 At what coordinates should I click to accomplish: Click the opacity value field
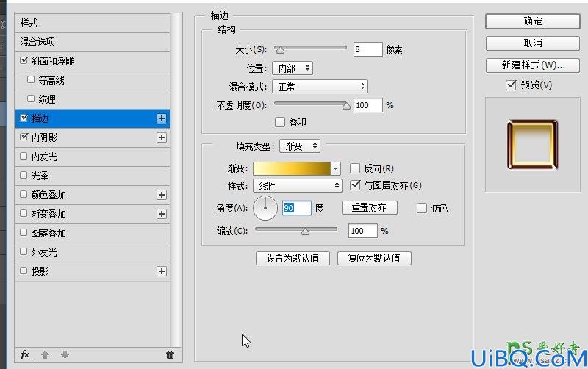(368, 105)
